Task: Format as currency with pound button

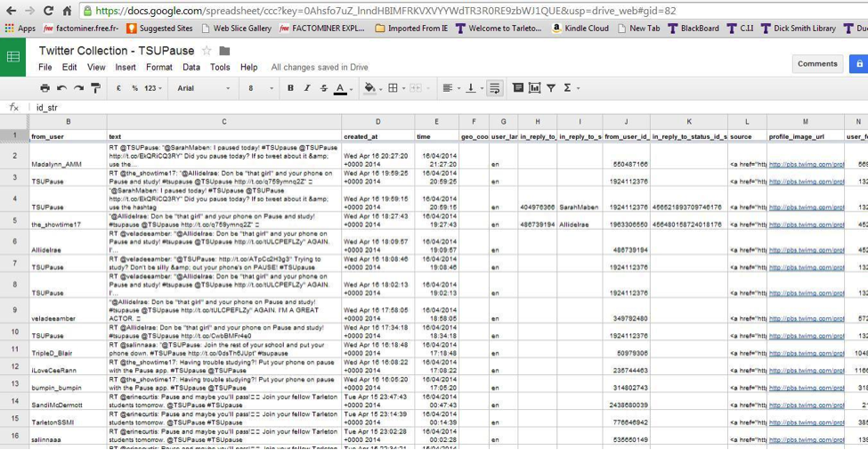Action: [x=118, y=88]
